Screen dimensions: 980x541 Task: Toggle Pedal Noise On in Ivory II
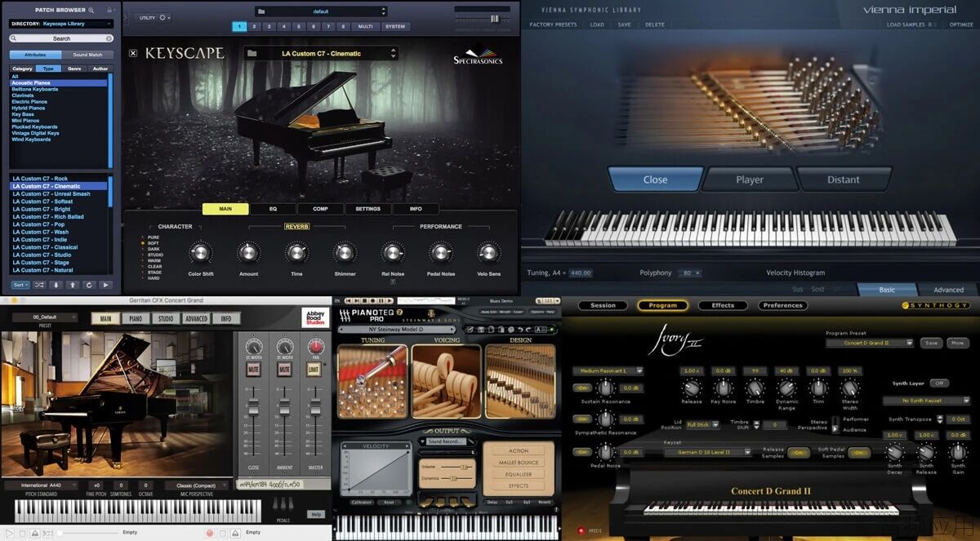(582, 452)
